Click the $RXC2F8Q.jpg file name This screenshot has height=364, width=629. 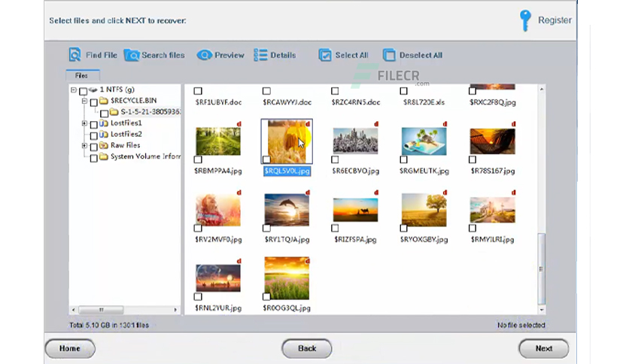[493, 102]
